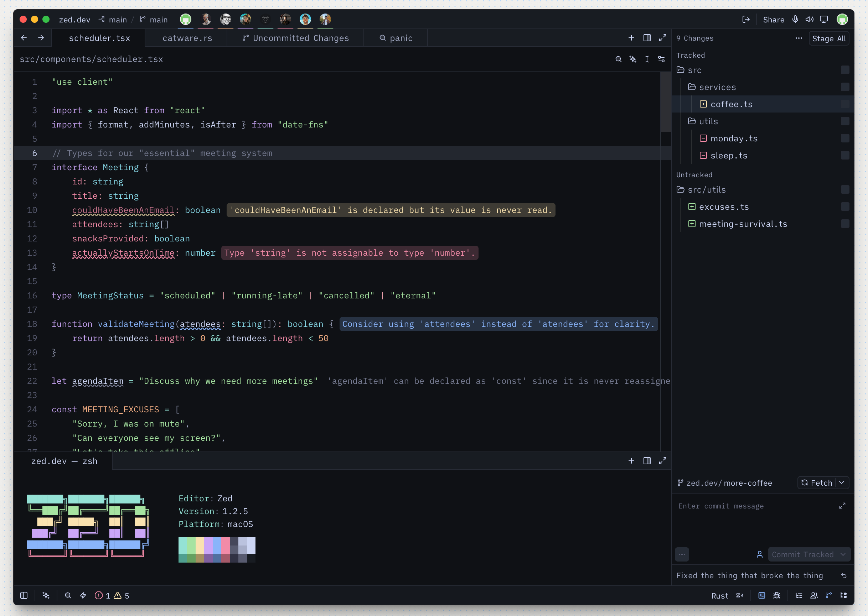Switch to the panic search tab
868x616 pixels.
(x=396, y=38)
